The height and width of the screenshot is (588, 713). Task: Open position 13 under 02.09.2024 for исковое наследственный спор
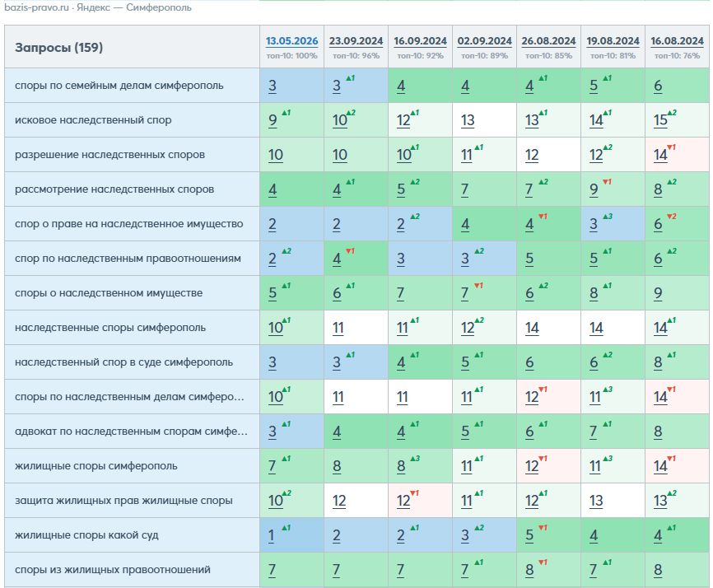pyautogui.click(x=468, y=120)
